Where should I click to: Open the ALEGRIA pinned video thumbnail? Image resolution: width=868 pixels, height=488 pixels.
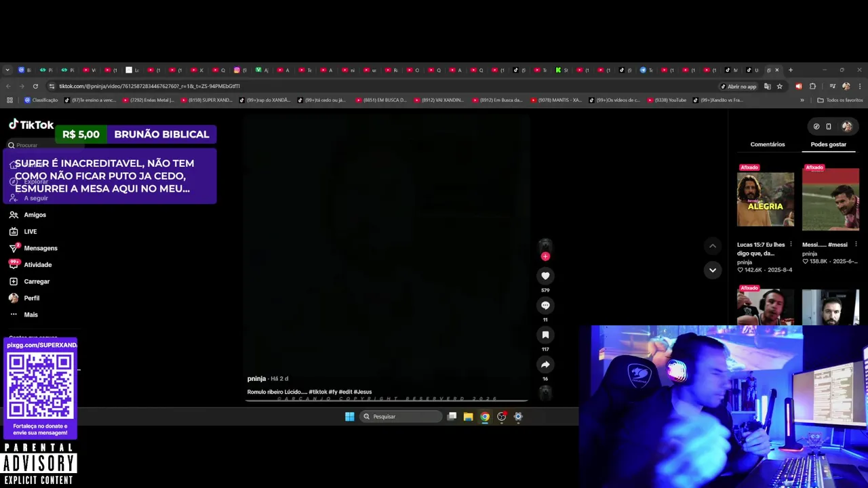coord(766,199)
